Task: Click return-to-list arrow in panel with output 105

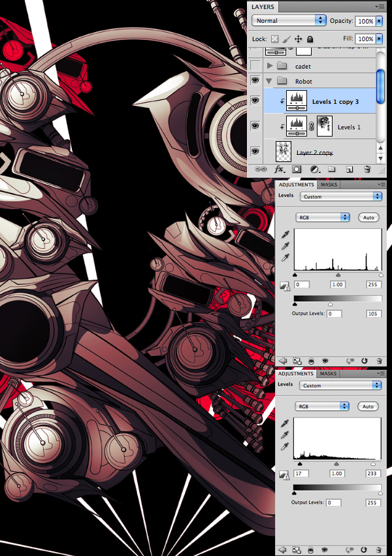Action: [282, 361]
